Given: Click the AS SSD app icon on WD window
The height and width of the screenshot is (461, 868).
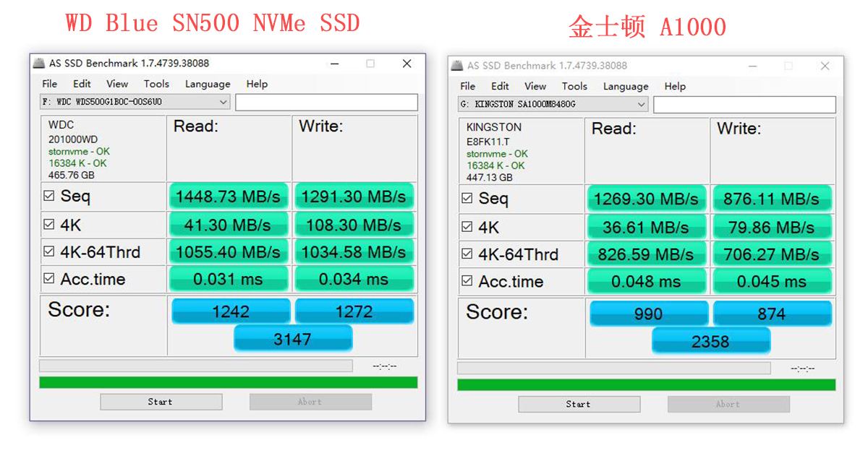Looking at the screenshot, I should coord(38,64).
